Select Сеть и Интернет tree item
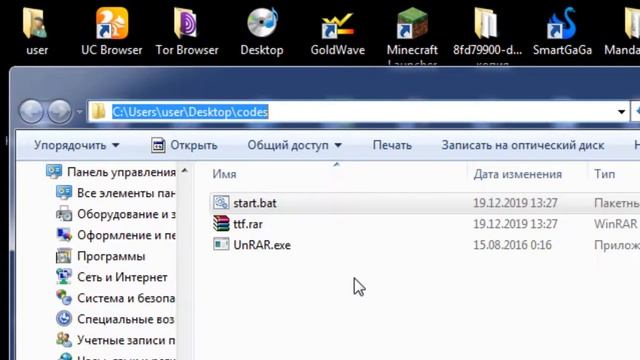640x360 pixels. coord(122,277)
